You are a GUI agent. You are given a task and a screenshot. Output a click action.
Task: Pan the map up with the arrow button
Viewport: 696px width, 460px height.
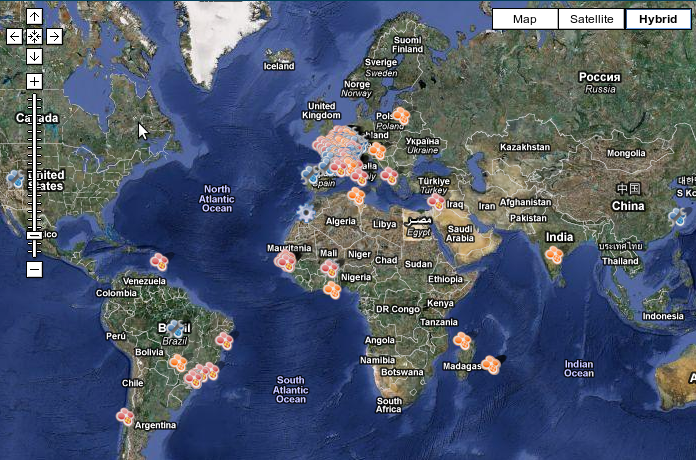tap(34, 17)
